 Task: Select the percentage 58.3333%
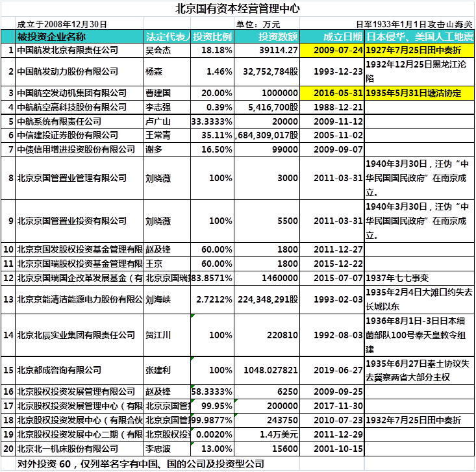point(212,391)
